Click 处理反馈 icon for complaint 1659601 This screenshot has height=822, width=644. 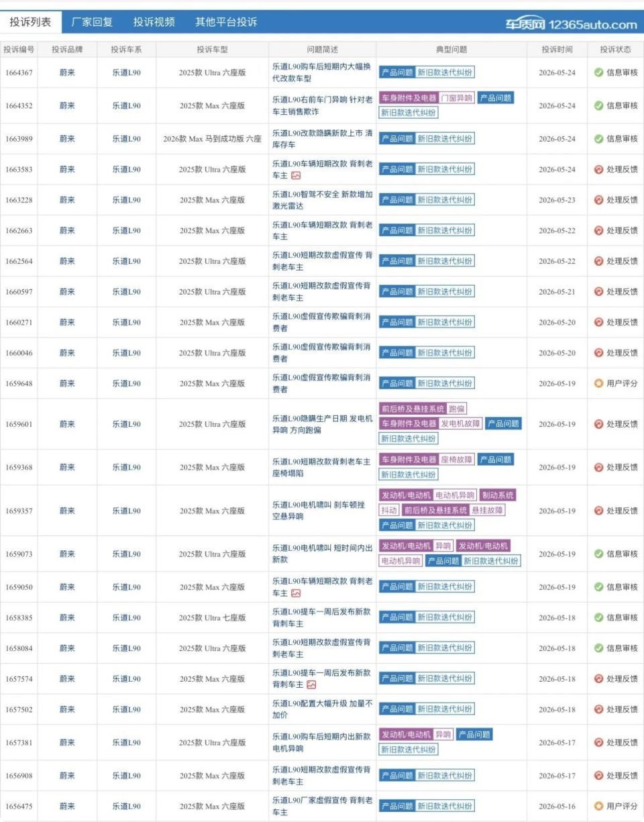click(x=598, y=424)
